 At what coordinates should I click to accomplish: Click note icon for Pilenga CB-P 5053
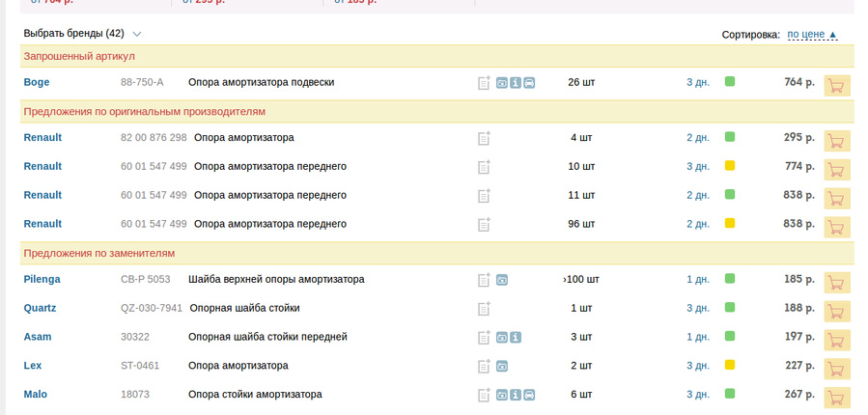pos(484,280)
